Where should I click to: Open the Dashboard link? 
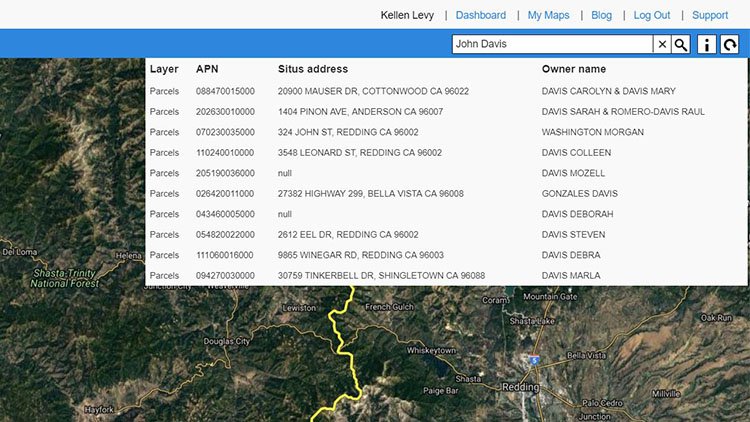[481, 15]
